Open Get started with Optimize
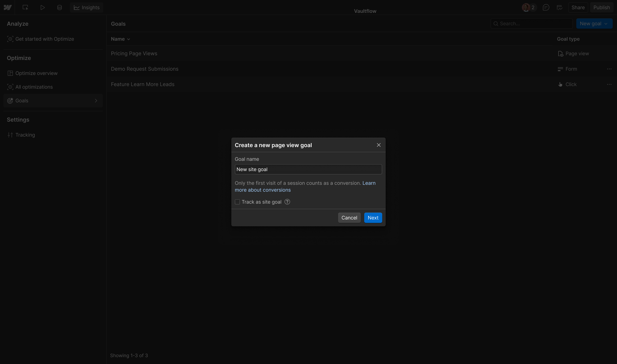617x364 pixels. (53, 39)
